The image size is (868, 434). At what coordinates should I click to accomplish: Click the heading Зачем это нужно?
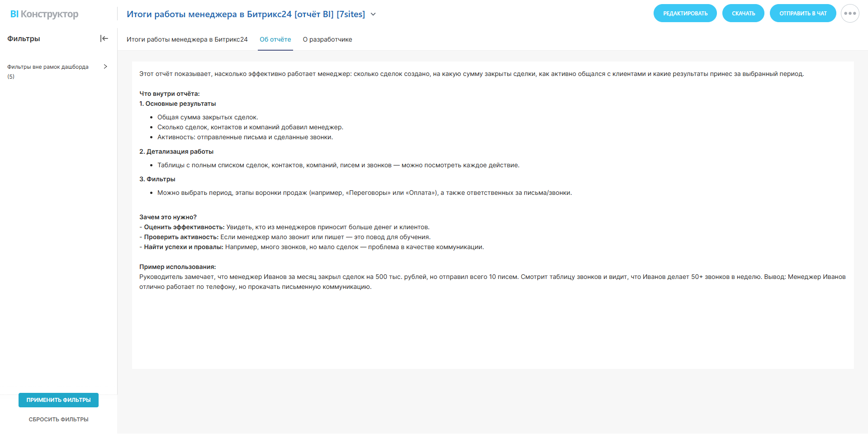[x=168, y=217]
